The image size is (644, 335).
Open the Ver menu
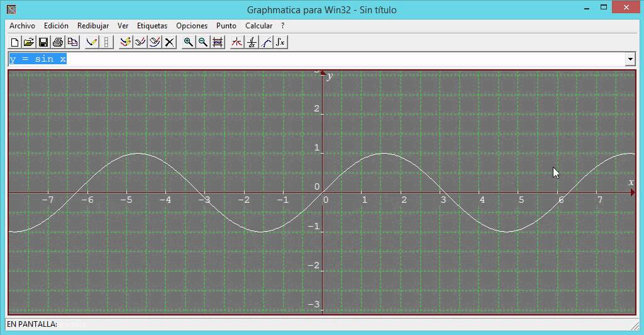point(123,25)
